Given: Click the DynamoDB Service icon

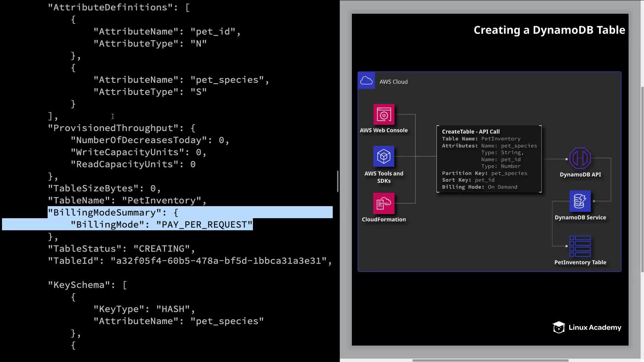Looking at the screenshot, I should (x=580, y=201).
